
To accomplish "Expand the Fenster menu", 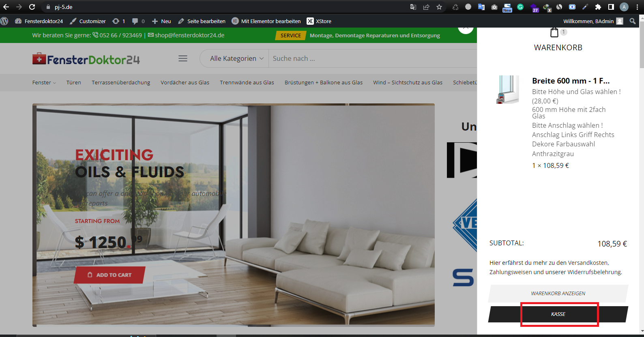I will pyautogui.click(x=44, y=82).
